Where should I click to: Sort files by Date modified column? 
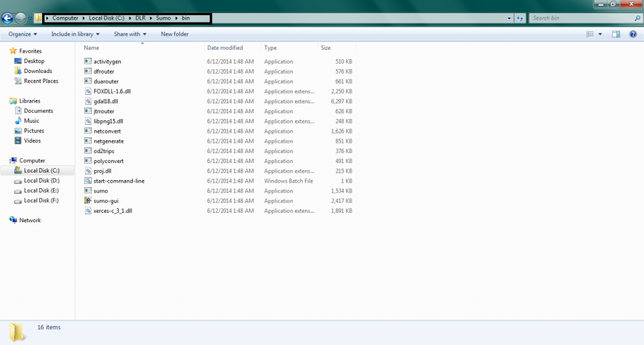pos(225,48)
